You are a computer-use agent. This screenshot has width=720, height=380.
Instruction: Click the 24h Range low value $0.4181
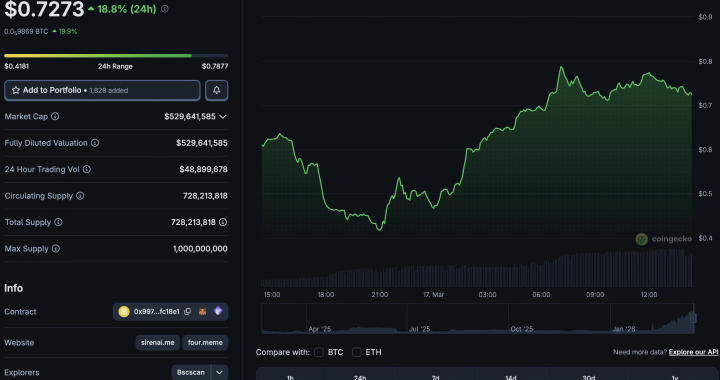pos(17,66)
